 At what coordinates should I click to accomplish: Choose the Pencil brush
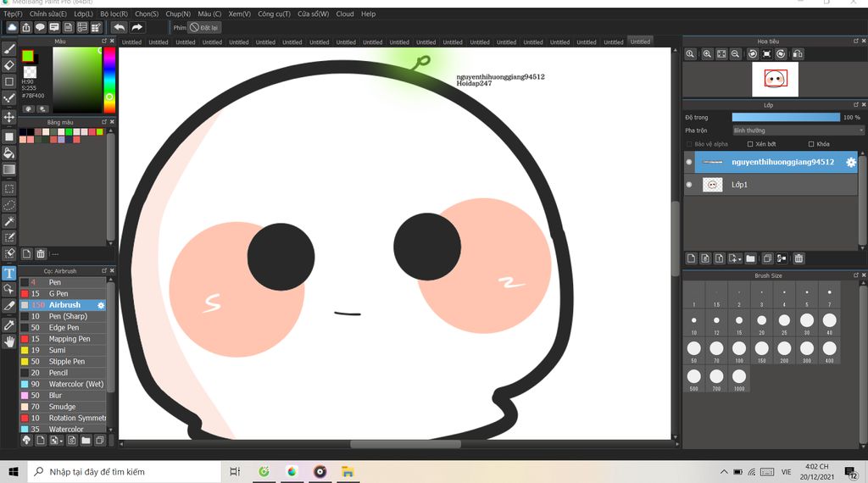pyautogui.click(x=63, y=373)
